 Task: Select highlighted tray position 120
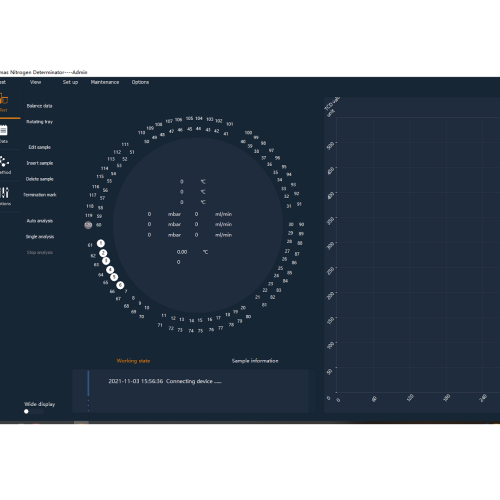coord(88,225)
